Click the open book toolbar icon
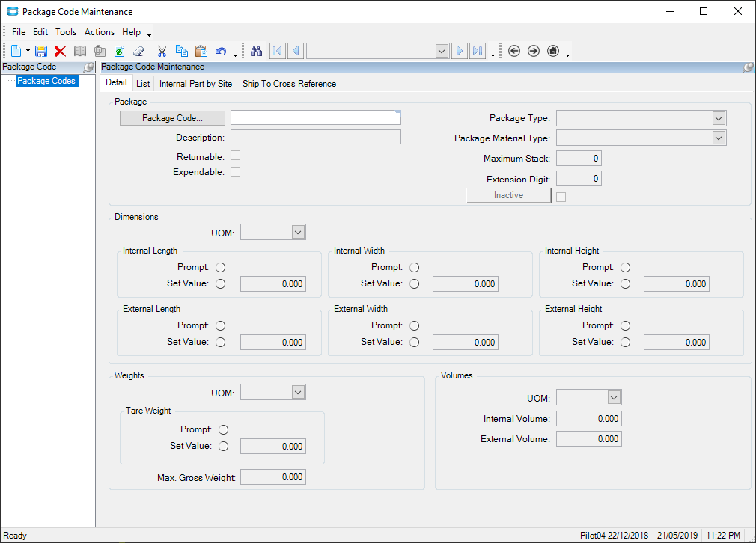The height and width of the screenshot is (543, 756). (80, 51)
